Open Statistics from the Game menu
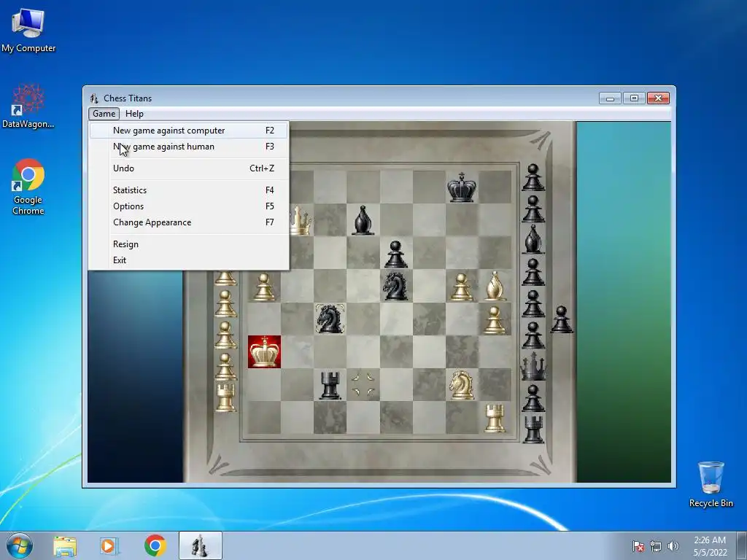Image resolution: width=747 pixels, height=560 pixels. (189, 190)
